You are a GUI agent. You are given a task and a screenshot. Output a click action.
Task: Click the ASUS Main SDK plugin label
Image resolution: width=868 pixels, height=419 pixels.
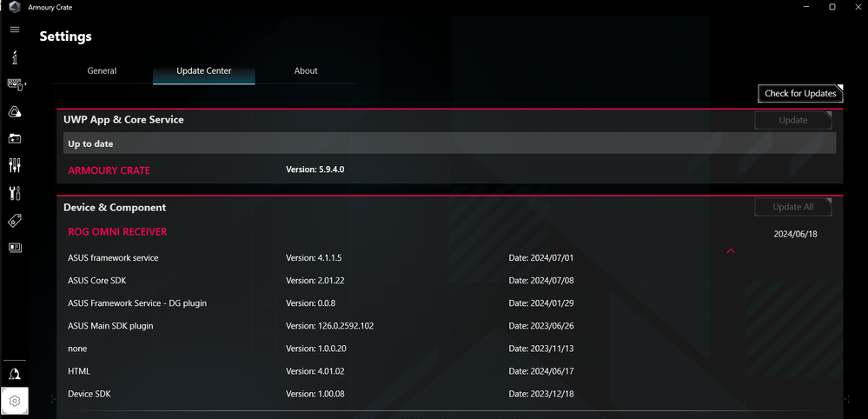click(110, 326)
